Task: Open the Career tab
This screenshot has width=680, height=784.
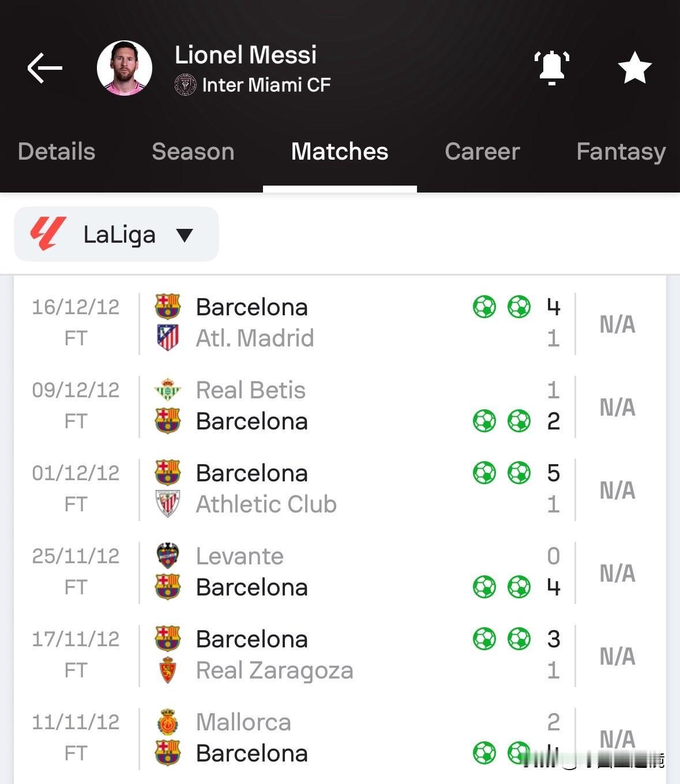Action: point(482,152)
